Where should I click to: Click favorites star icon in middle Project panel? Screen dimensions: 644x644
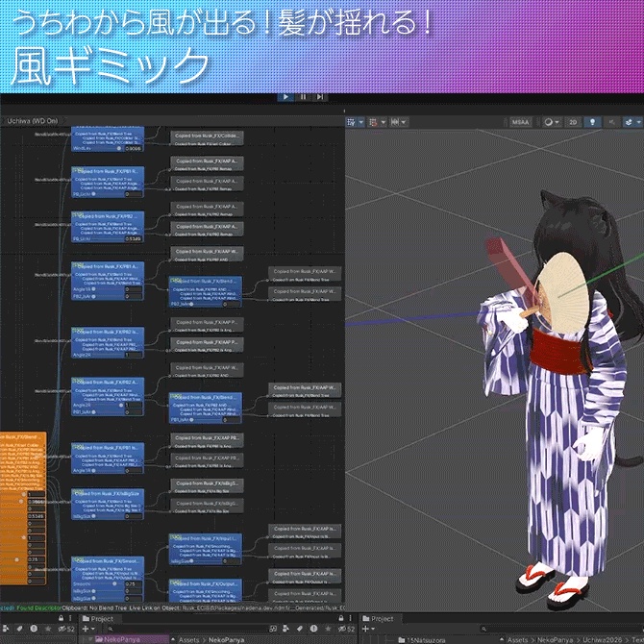pyautogui.click(x=328, y=629)
